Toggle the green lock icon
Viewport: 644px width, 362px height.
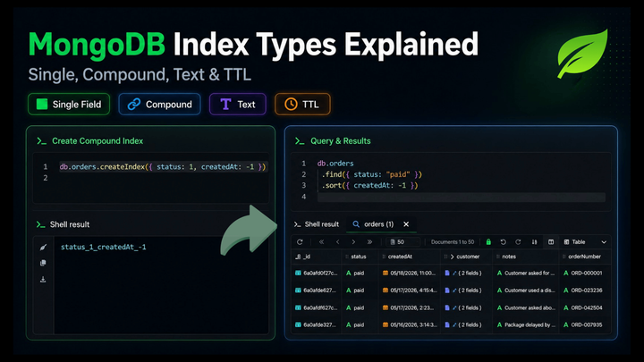point(488,242)
